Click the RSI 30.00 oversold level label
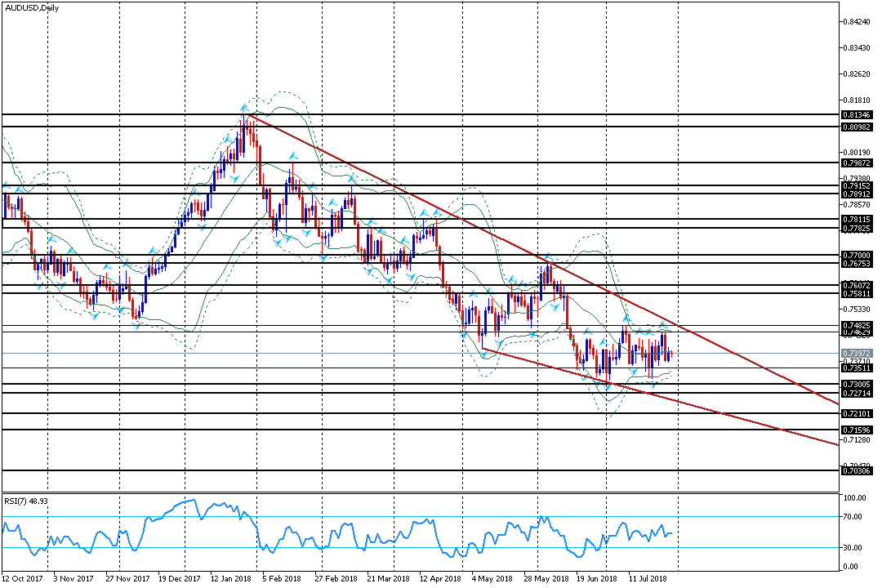This screenshot has height=588, width=882. point(853,547)
